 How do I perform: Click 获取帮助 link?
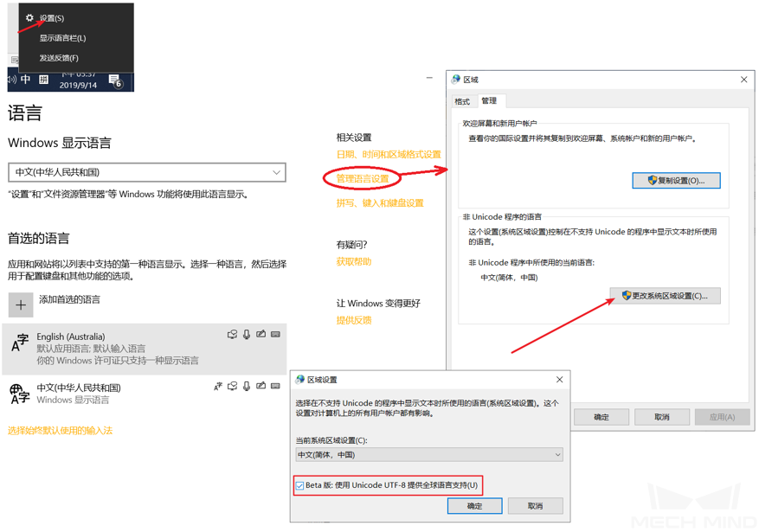(354, 261)
